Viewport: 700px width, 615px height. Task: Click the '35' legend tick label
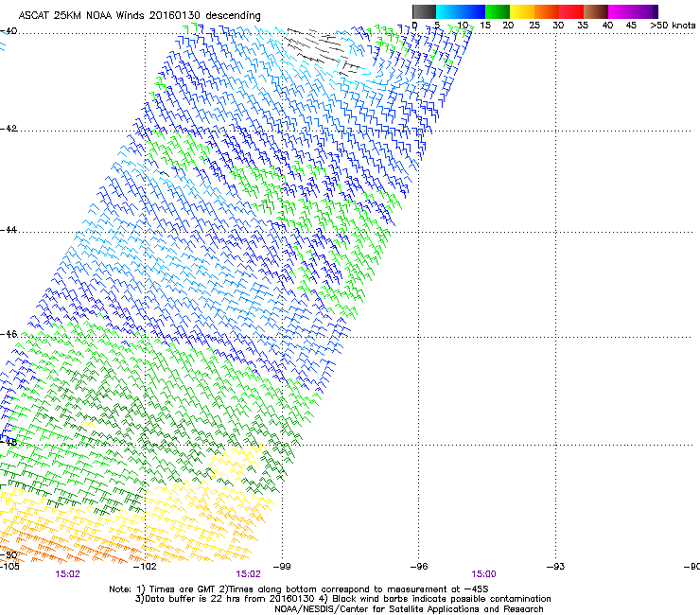click(x=583, y=26)
